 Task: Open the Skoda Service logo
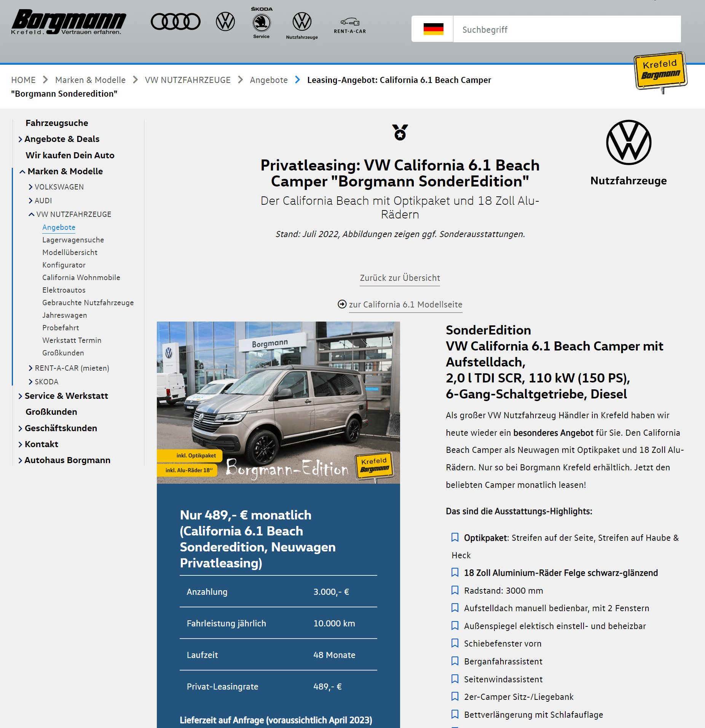point(262,23)
